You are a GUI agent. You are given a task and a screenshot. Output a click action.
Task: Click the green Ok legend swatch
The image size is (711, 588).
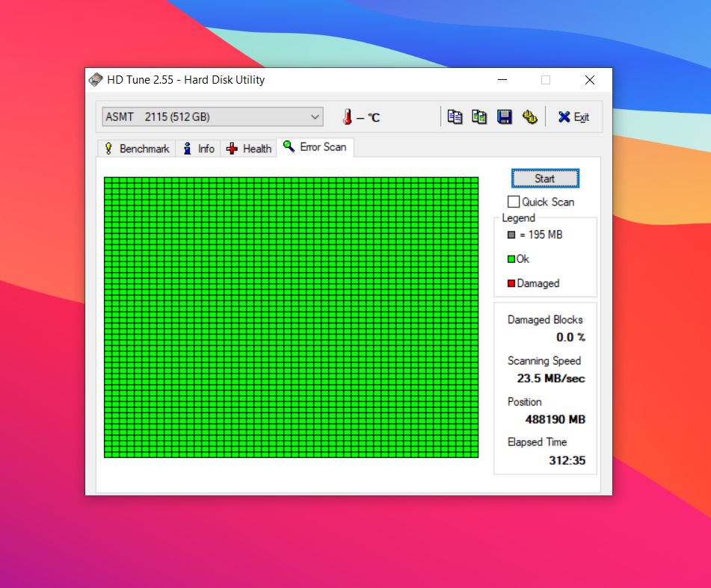(511, 259)
